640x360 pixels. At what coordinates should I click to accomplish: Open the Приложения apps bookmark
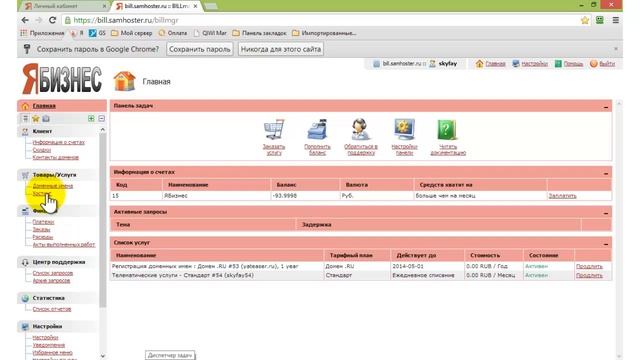pyautogui.click(x=42, y=33)
